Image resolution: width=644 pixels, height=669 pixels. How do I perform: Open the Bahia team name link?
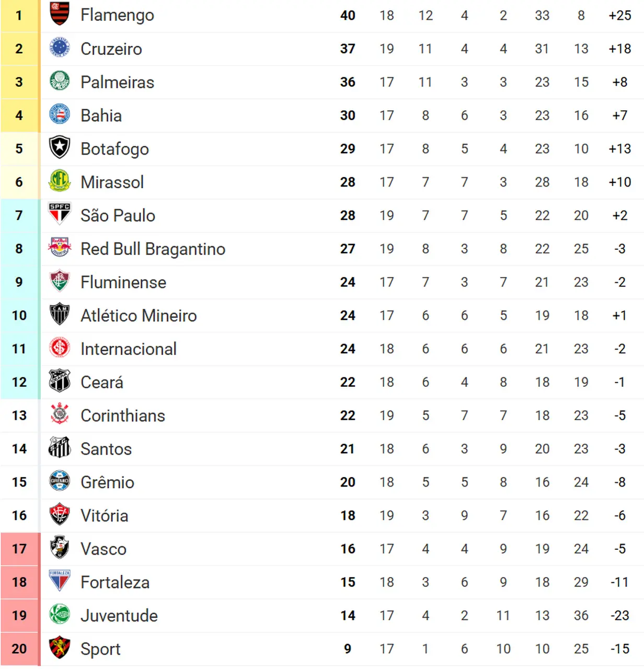click(x=101, y=116)
